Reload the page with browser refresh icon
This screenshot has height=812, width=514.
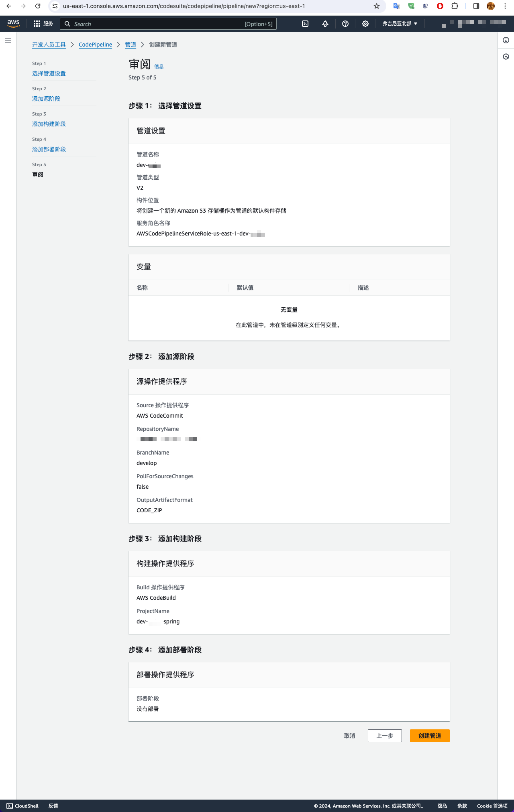38,6
